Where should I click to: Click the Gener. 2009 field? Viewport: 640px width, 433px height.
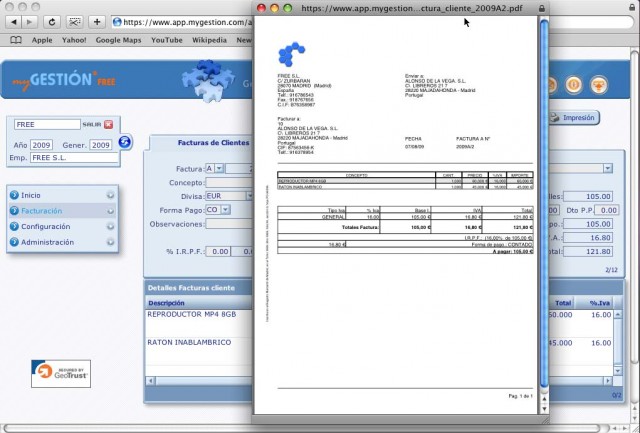(100, 145)
